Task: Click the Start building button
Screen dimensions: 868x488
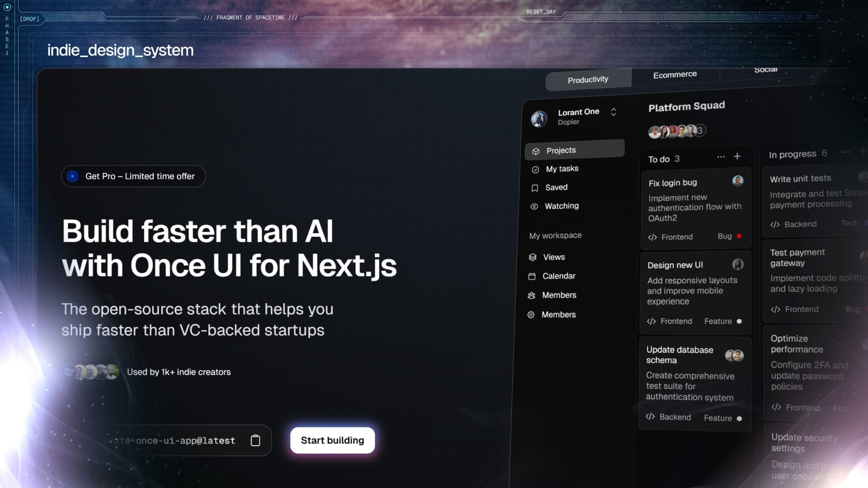Action: [332, 440]
